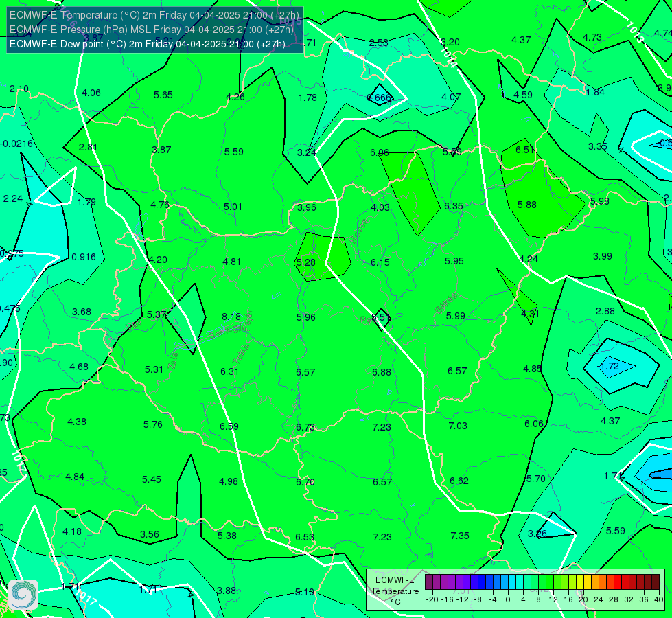The image size is (672, 618).
Task: Click the Zala county label
Action: [x=173, y=363]
